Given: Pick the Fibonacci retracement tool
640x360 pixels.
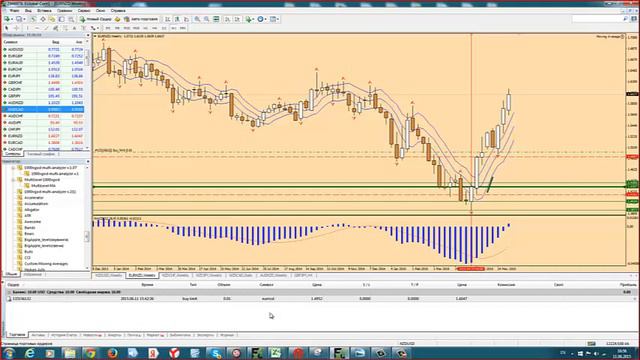Looking at the screenshot, I should (x=65, y=28).
